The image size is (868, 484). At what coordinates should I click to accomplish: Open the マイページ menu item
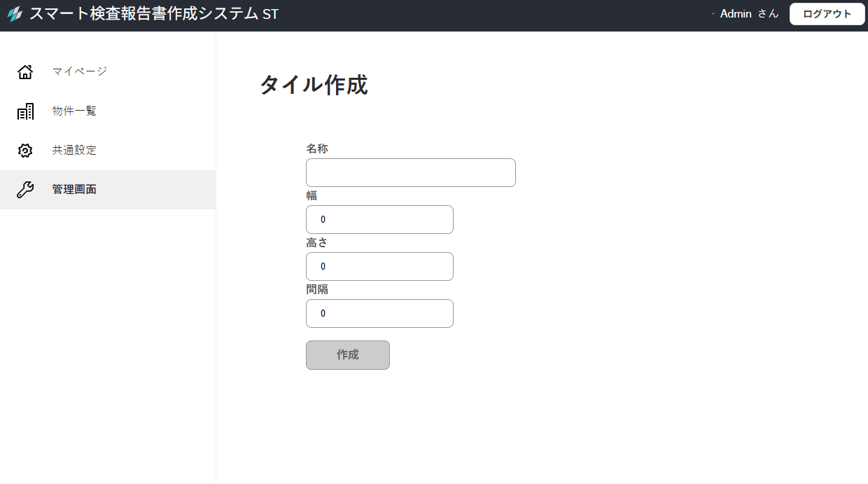[79, 71]
